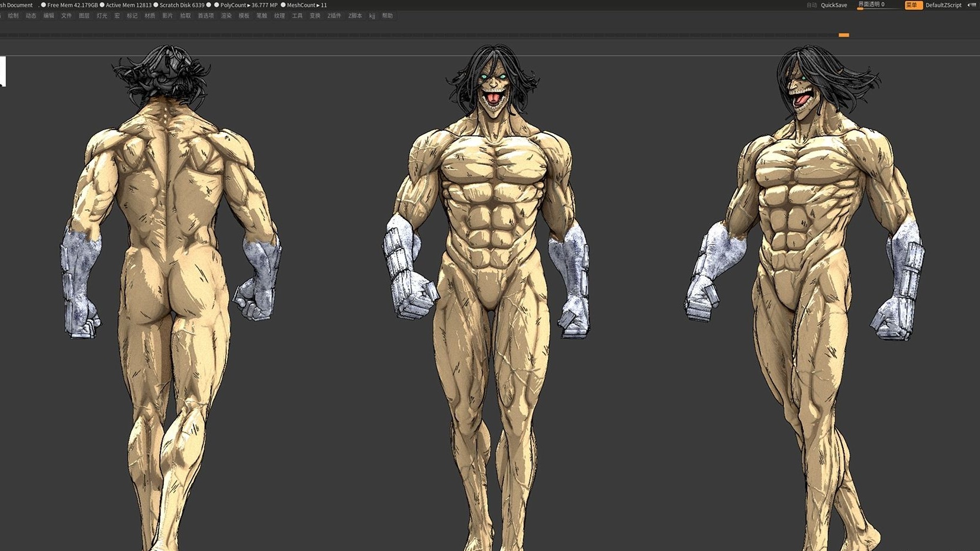Open the 纹理 (Texture) menu

click(x=279, y=16)
